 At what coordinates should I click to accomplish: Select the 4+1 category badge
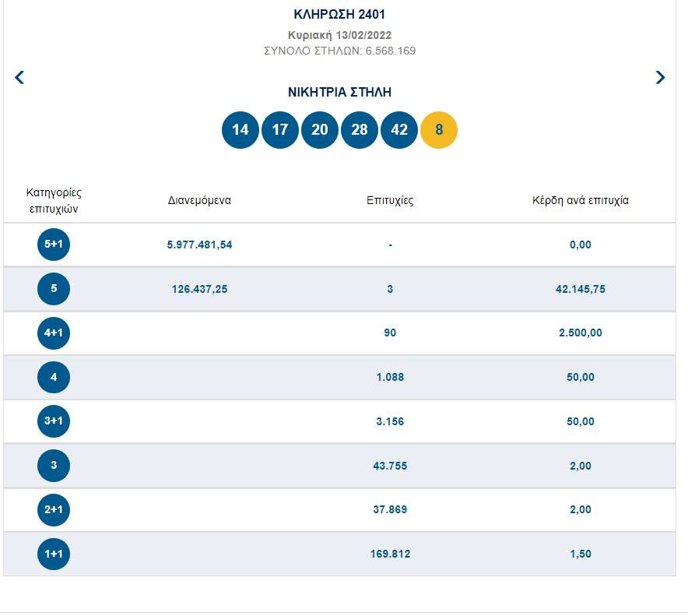click(54, 333)
